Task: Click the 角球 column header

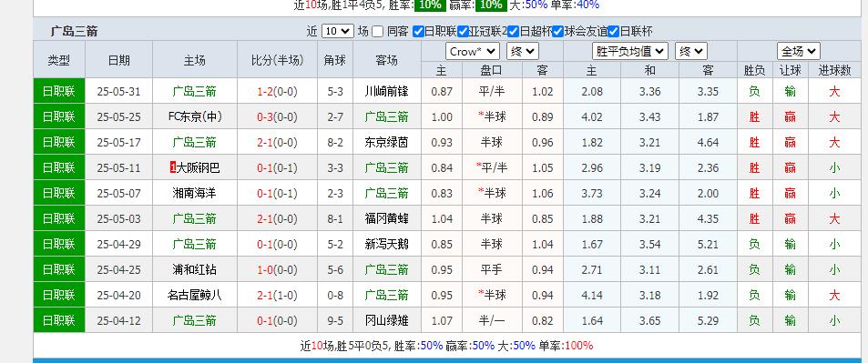Action: [x=335, y=60]
